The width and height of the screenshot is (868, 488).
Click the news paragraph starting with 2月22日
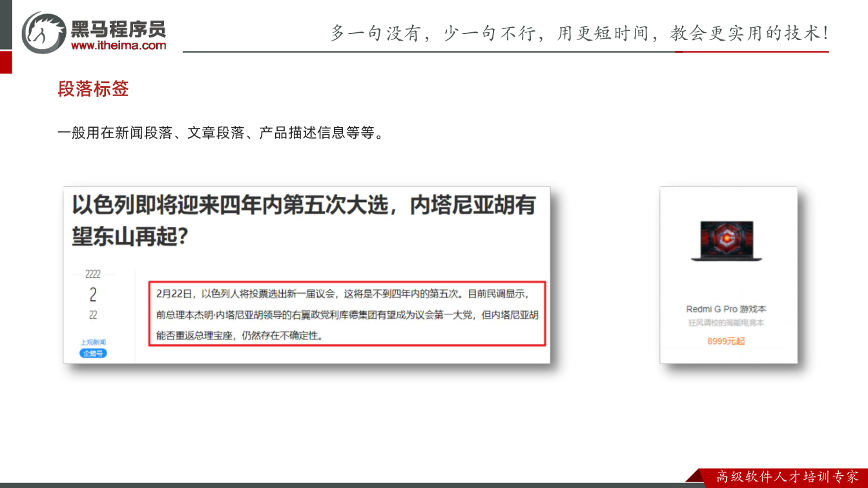coord(347,314)
